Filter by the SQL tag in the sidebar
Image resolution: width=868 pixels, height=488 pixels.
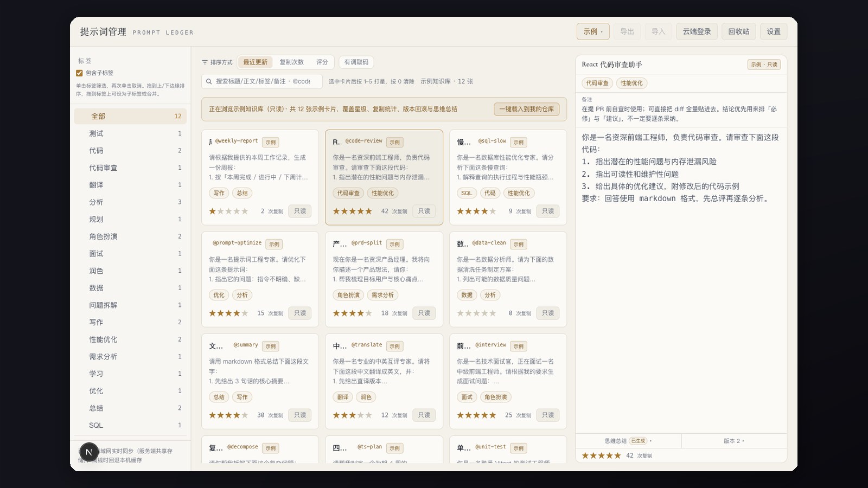coord(130,425)
